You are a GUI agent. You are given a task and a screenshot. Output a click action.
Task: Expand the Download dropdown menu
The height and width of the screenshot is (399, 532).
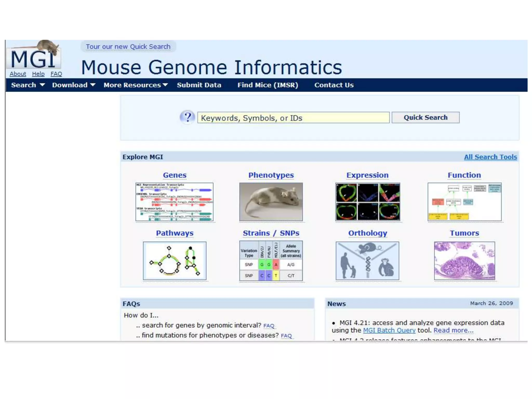tap(74, 85)
